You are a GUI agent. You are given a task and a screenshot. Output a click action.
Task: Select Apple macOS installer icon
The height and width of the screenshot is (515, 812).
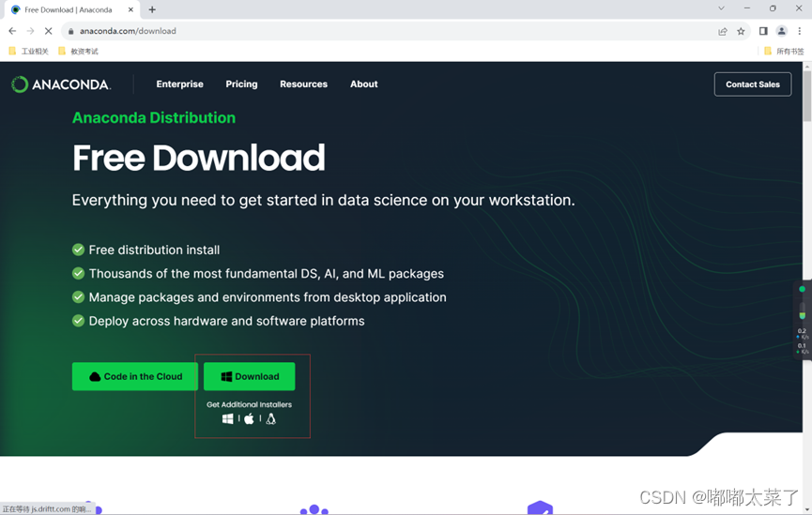[249, 418]
